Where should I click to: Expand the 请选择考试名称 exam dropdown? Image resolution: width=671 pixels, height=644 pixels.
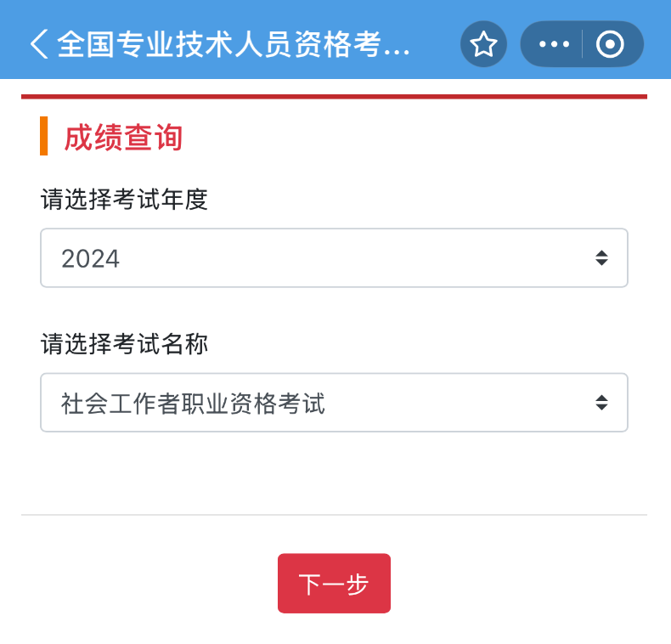click(334, 403)
